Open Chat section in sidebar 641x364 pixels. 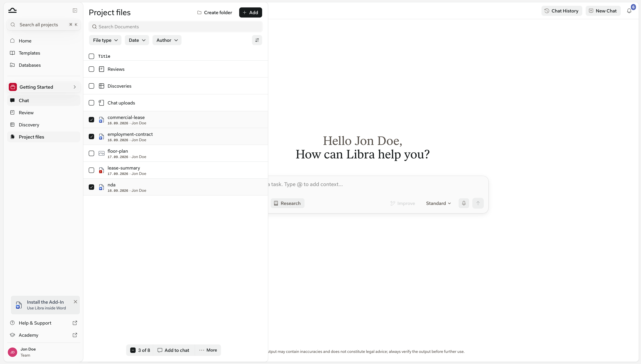44,100
